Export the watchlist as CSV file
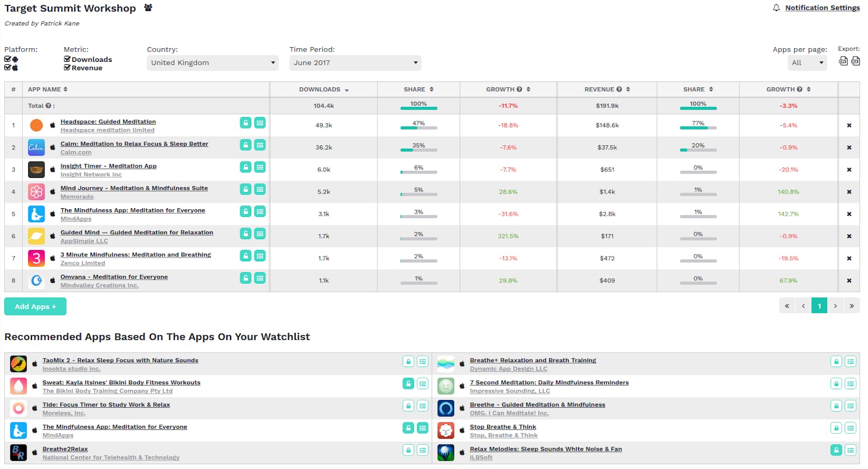The image size is (868, 469). pyautogui.click(x=843, y=61)
